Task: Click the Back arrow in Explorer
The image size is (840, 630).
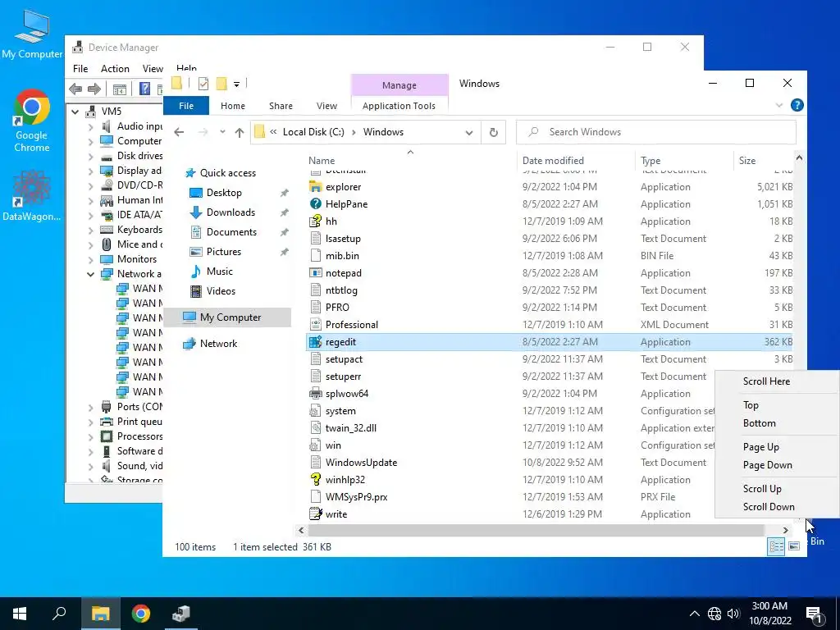Action: point(179,132)
